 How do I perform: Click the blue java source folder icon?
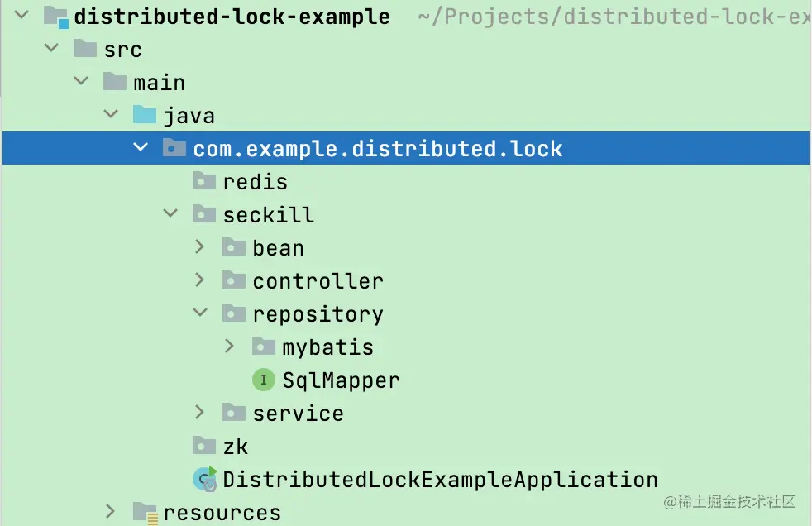[x=145, y=114]
